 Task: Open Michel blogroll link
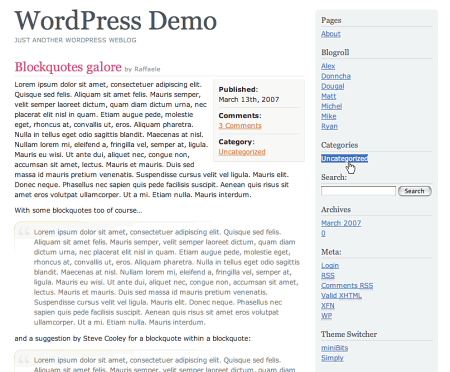click(x=331, y=106)
